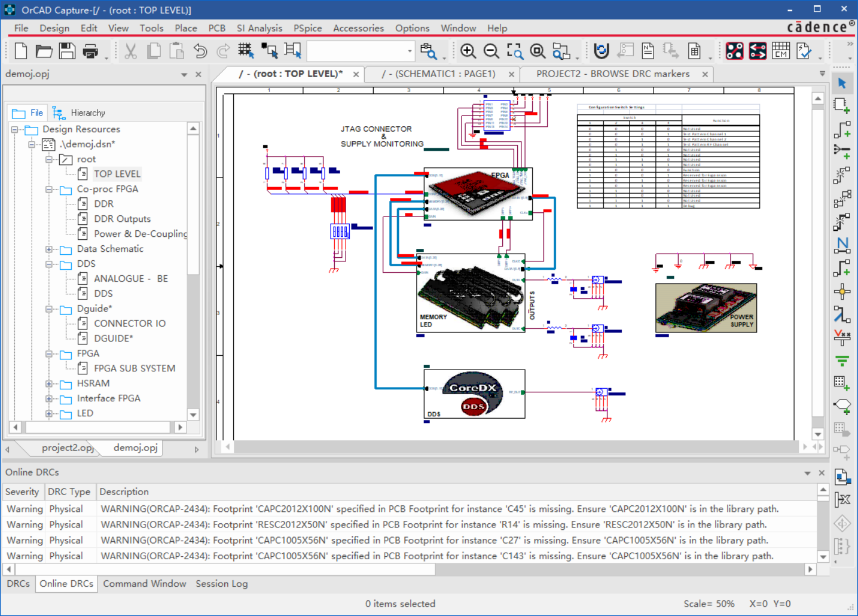Expand the Data Schematic folder
Viewport: 858px width, 616px height.
[x=49, y=249]
